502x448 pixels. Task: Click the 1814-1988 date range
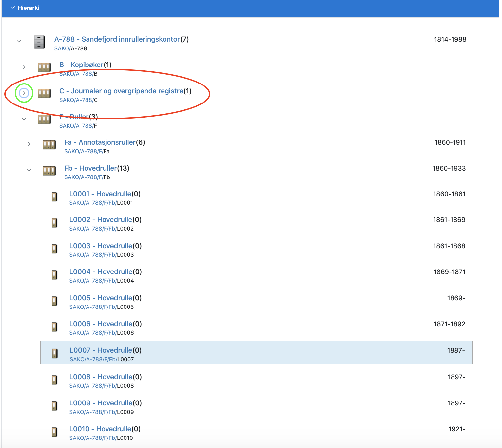pos(450,39)
